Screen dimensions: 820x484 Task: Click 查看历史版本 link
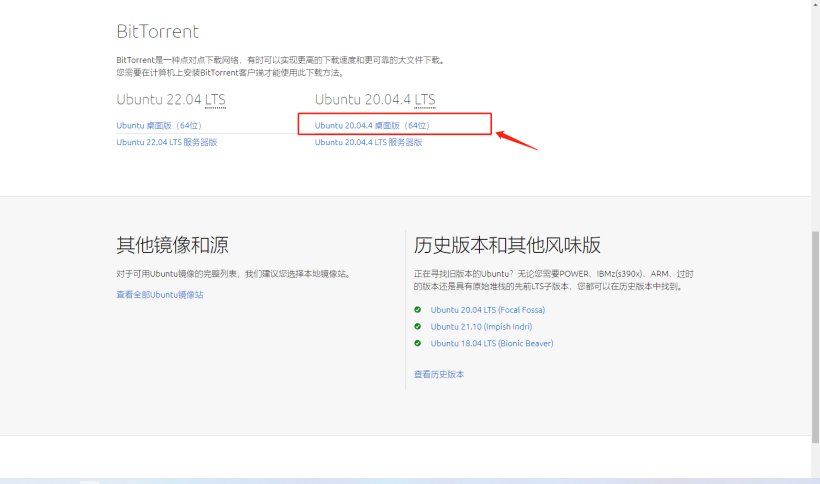[x=439, y=374]
